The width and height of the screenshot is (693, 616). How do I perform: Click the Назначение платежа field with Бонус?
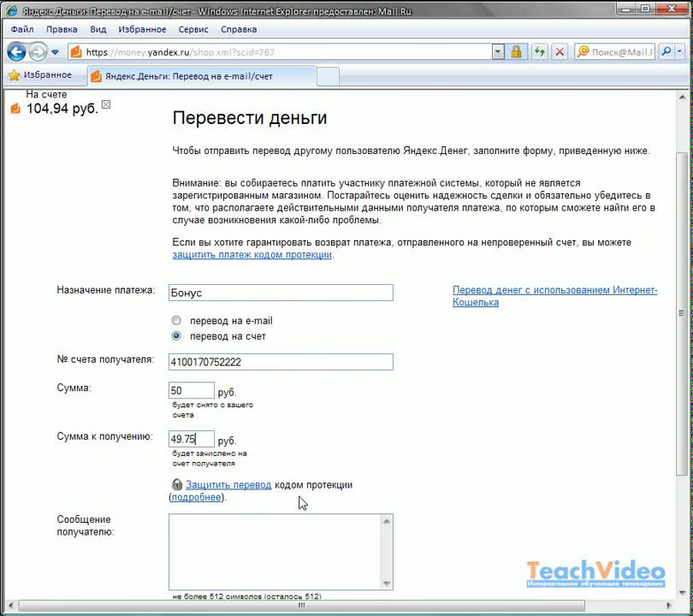click(281, 293)
